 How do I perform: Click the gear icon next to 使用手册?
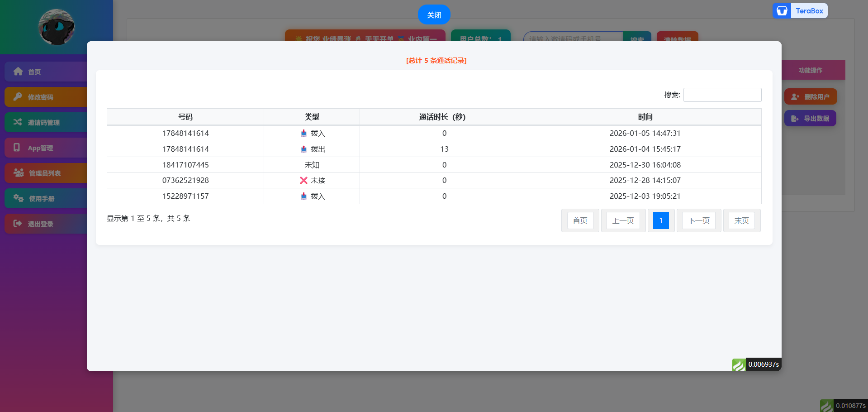(18, 198)
